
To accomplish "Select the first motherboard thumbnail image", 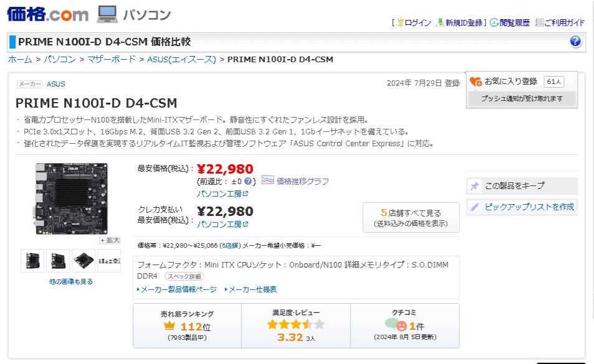I will 32,260.
